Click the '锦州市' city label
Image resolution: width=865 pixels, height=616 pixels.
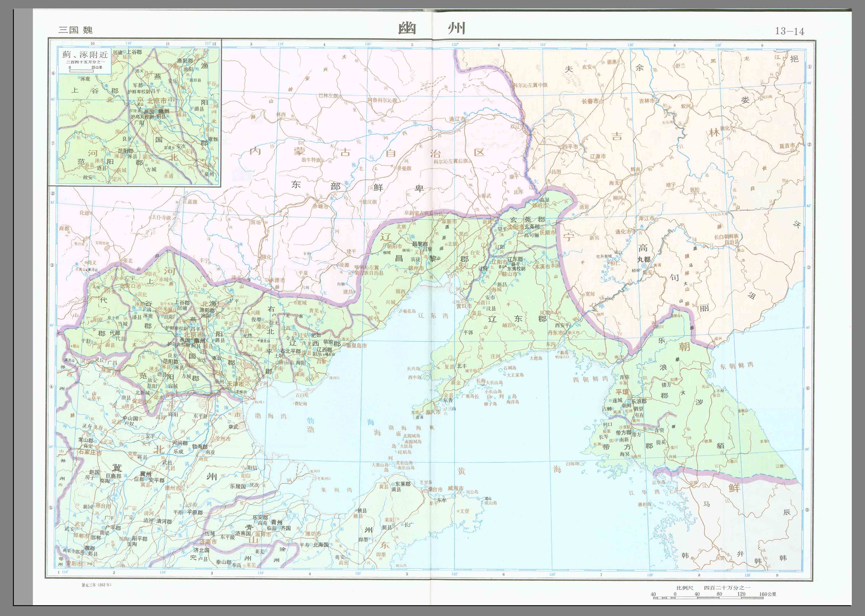416,268
